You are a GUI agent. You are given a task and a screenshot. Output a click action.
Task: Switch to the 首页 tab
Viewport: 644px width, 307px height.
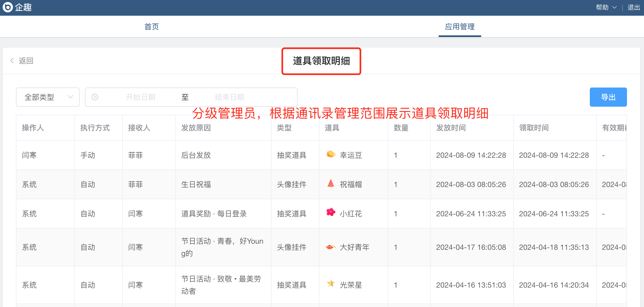coord(151,27)
